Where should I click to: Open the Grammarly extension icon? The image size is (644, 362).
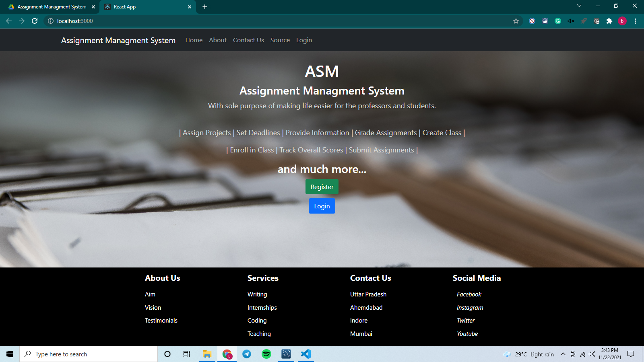[558, 21]
